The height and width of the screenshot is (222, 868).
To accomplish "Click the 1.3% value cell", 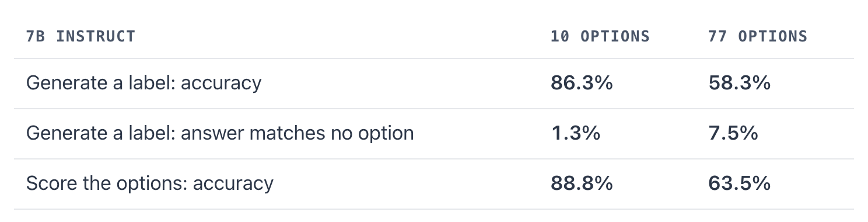I will coord(576,134).
